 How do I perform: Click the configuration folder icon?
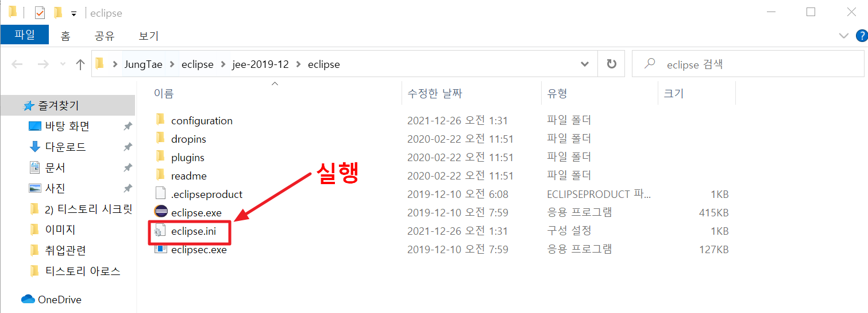pos(161,120)
